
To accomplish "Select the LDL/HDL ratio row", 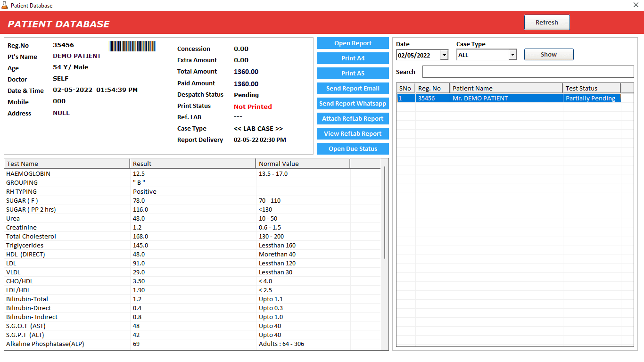I will click(x=192, y=290).
